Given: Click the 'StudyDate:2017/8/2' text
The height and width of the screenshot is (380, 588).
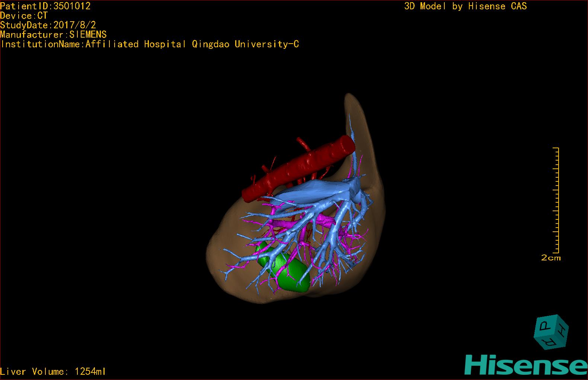Looking at the screenshot, I should coord(48,25).
